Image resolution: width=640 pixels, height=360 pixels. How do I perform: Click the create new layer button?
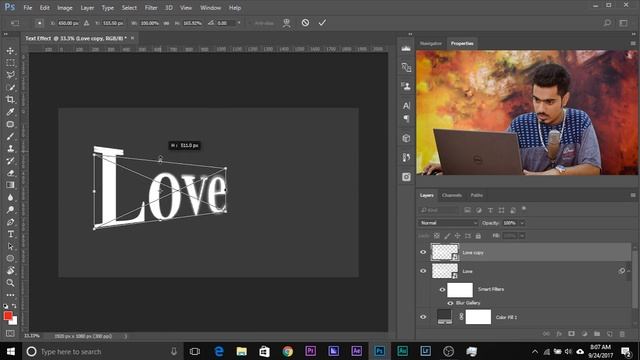pos(609,334)
